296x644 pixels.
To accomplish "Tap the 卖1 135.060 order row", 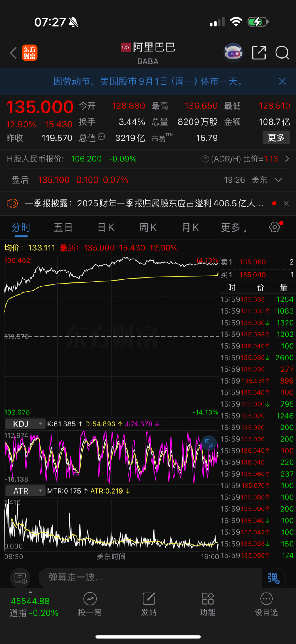I will (257, 262).
